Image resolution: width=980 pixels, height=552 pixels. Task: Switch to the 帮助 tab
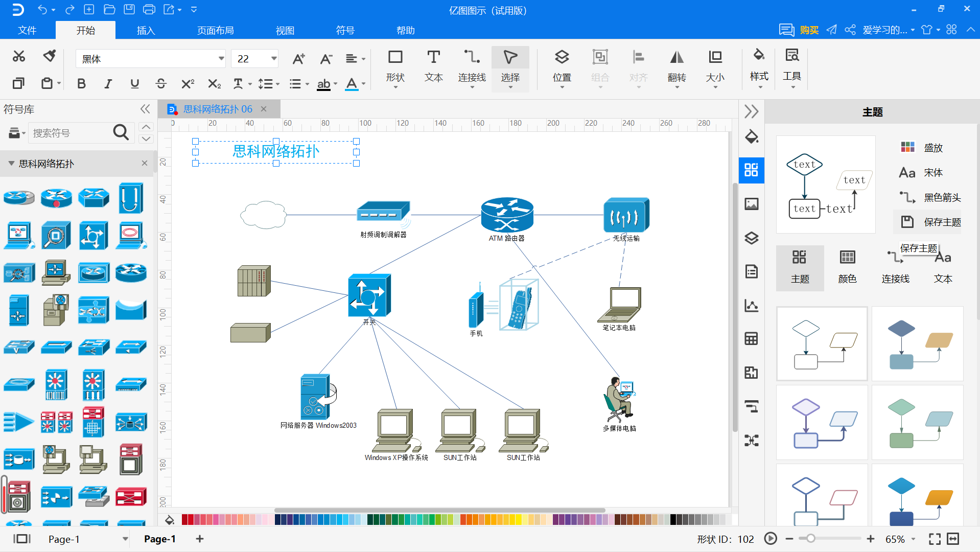[405, 30]
